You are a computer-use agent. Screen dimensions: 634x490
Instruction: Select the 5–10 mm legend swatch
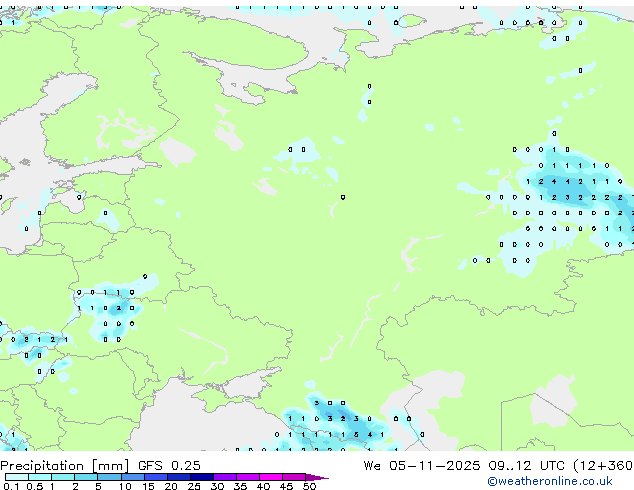click(x=110, y=477)
